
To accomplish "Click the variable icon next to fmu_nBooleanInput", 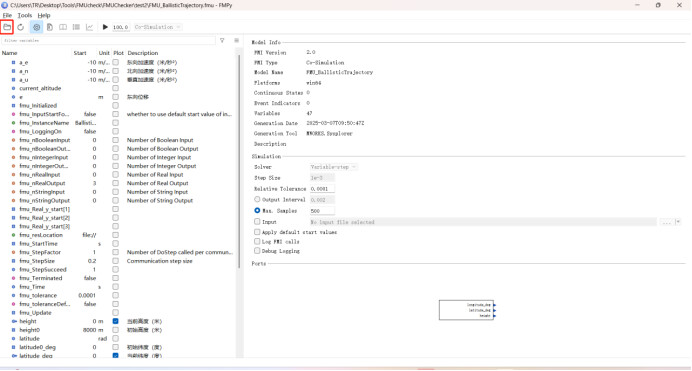I will pos(13,140).
